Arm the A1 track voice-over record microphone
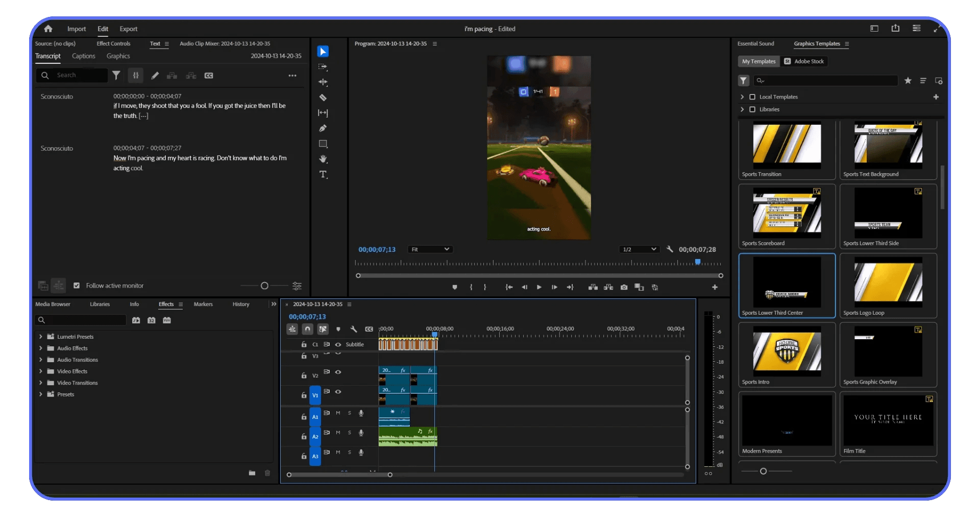Viewport: 980px width, 518px height. pos(361,413)
